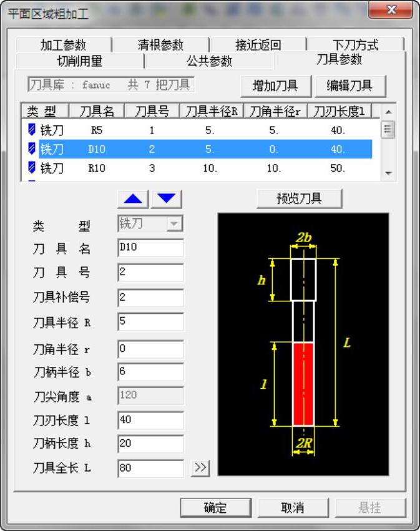420x531 pixels.
Task: Click the blade length 50. in the R10 row
Action: 338,168
